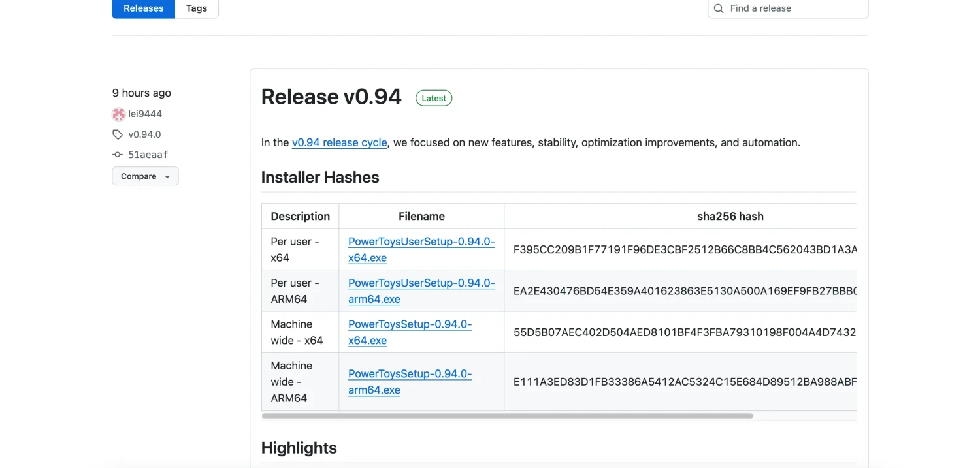Switch to the Releases tab
Screen dimensions: 980x468
143,8
